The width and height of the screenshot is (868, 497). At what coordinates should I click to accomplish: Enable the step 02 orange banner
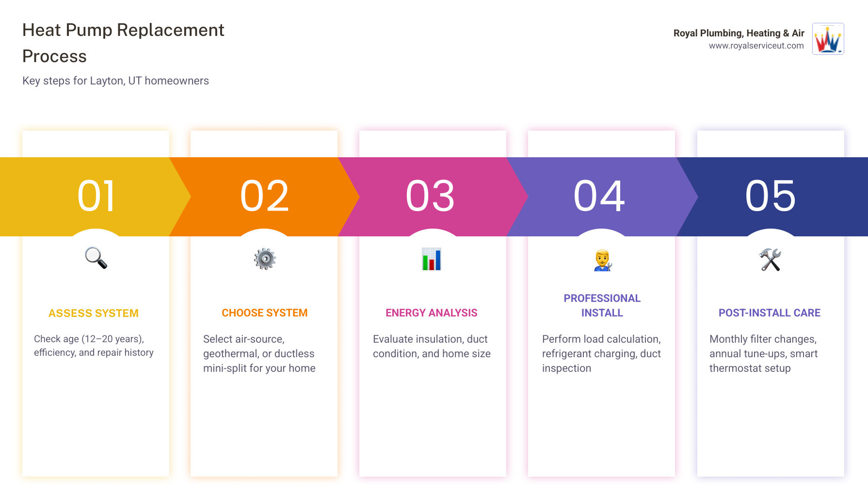(x=264, y=196)
